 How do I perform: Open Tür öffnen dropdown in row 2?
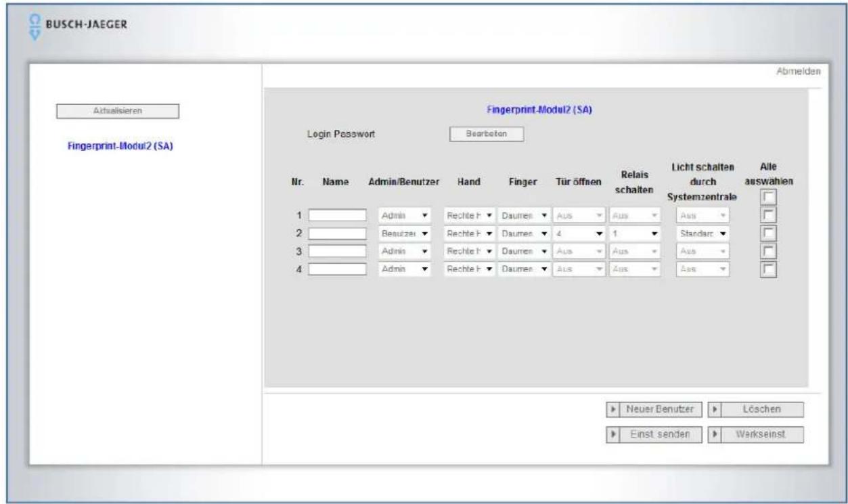579,233
